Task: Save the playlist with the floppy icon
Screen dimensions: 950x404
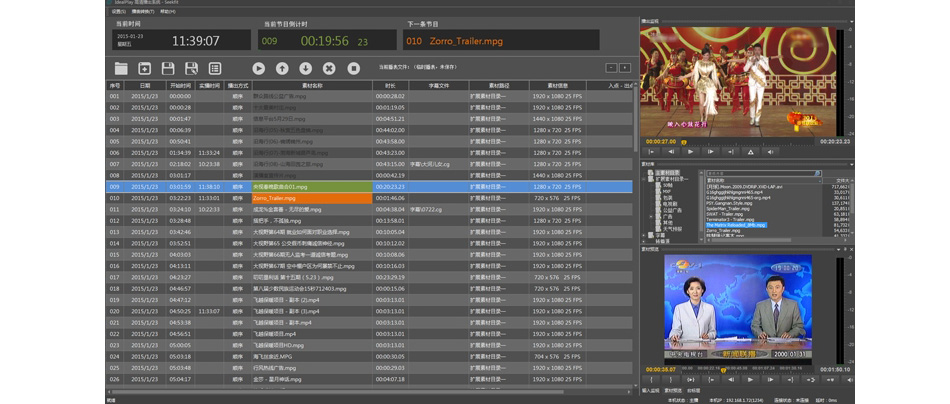Action: (x=168, y=68)
